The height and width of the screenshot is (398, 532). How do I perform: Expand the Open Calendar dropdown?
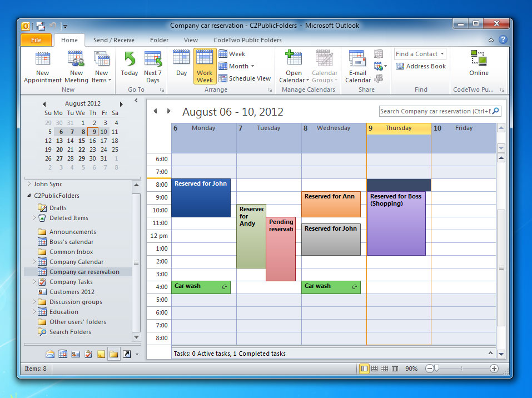pos(294,80)
